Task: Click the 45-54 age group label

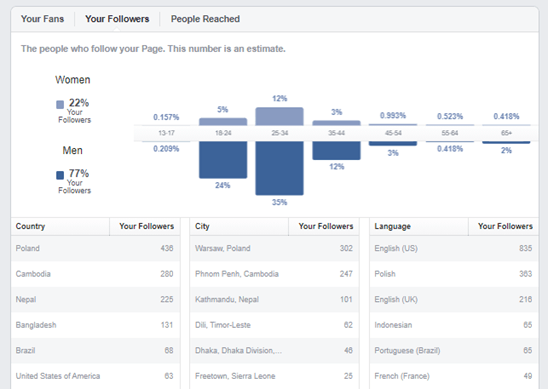Action: (x=393, y=133)
